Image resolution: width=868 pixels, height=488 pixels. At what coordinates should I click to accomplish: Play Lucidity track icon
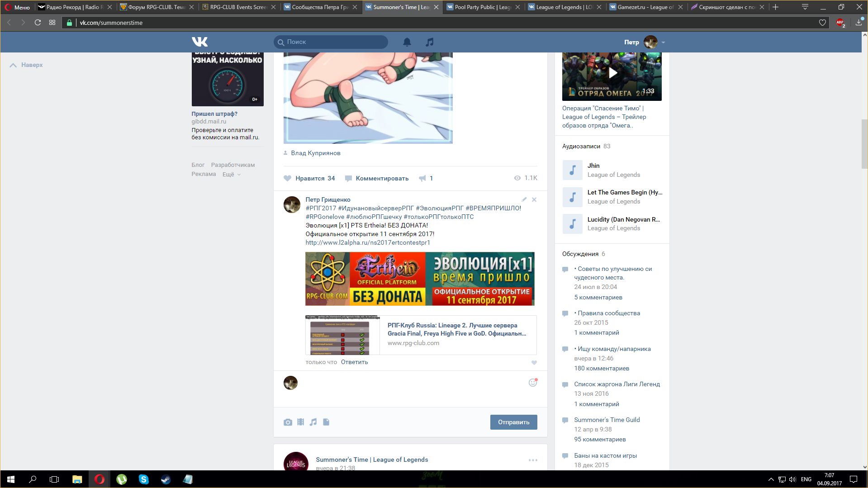[x=572, y=223]
